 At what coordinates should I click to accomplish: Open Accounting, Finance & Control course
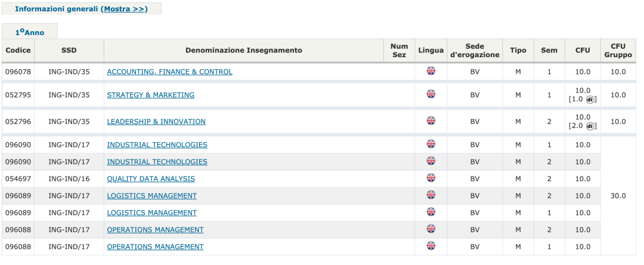click(169, 72)
